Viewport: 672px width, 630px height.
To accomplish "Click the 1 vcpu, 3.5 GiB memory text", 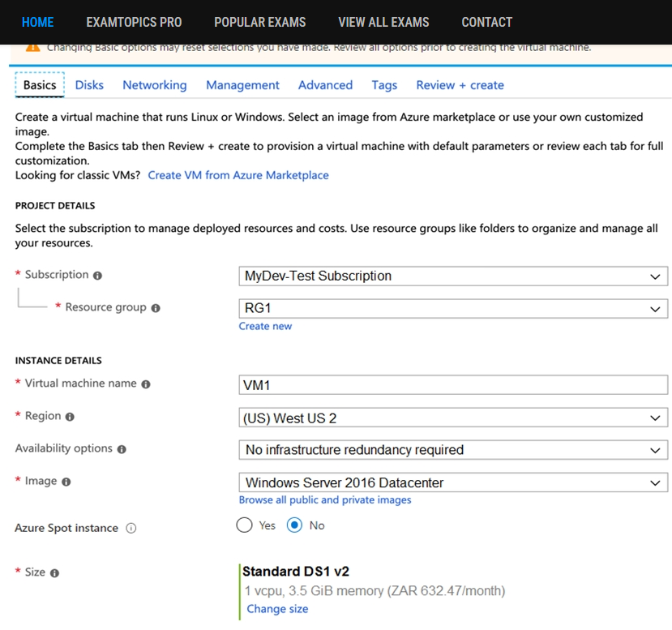I will pyautogui.click(x=375, y=590).
